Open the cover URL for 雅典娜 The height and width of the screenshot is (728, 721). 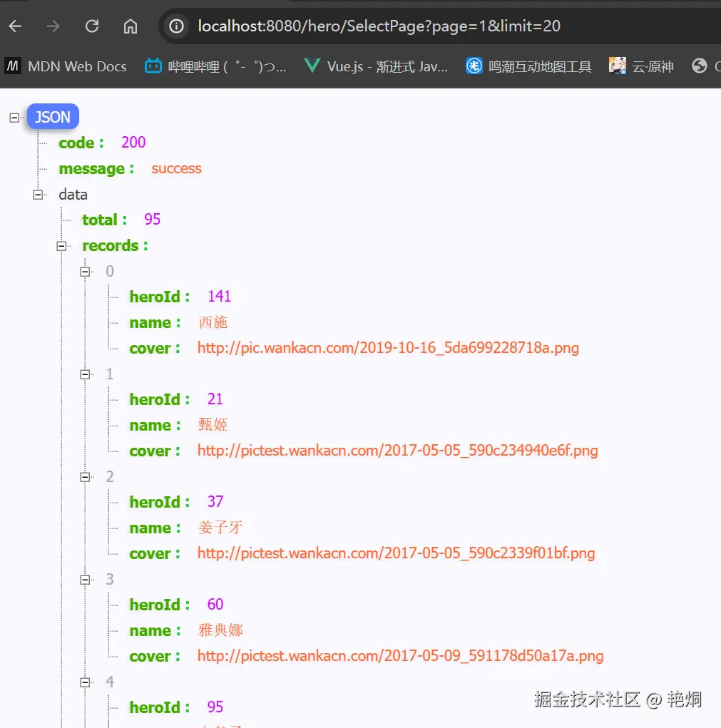pyautogui.click(x=399, y=656)
